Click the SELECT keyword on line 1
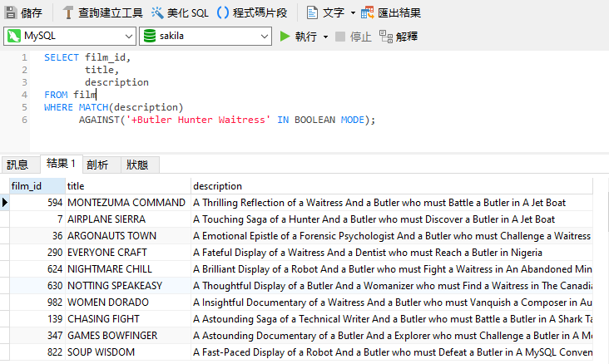This screenshot has height=364, width=609. pyautogui.click(x=62, y=57)
